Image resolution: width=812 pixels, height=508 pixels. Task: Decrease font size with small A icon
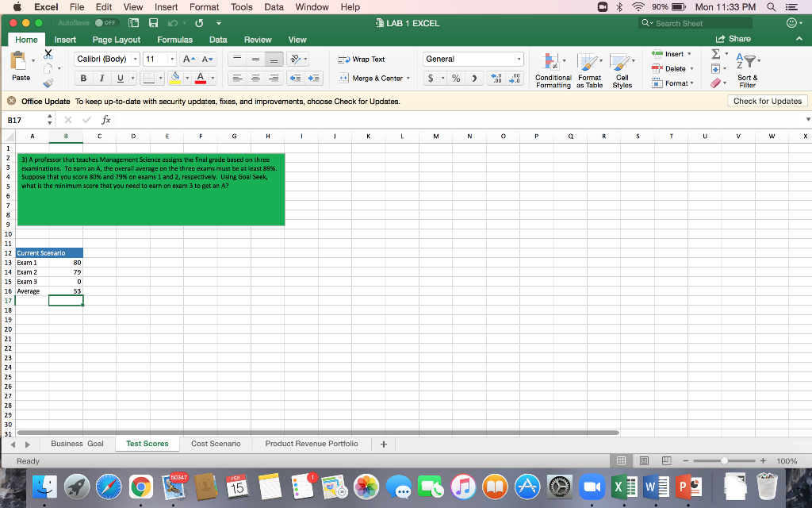click(x=207, y=59)
